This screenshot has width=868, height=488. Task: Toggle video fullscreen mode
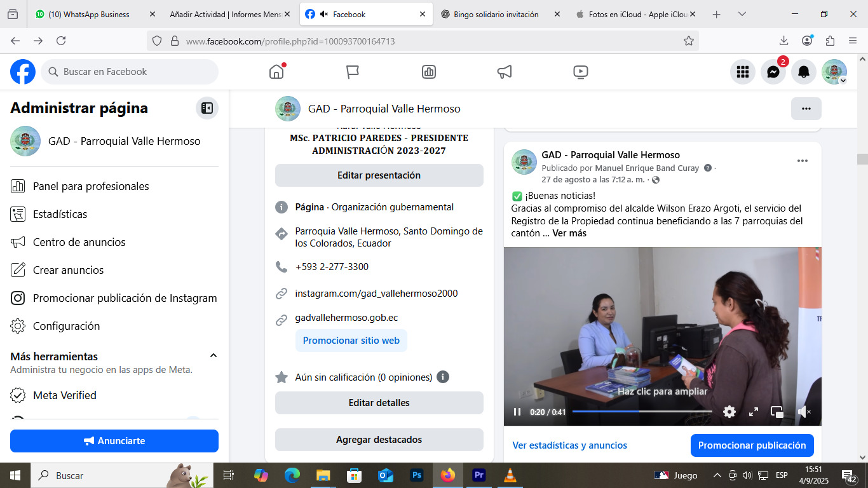pyautogui.click(x=754, y=412)
